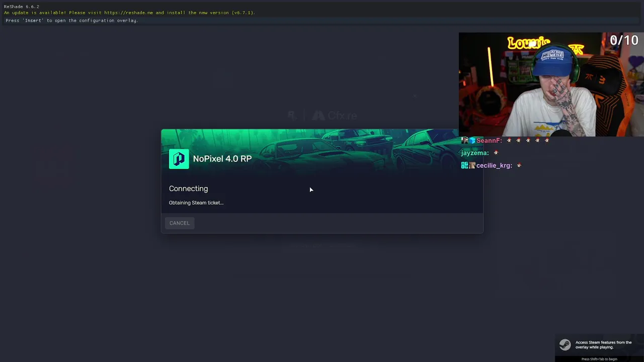Viewport: 644px width, 362px height.
Task: Click the 'ReShade 6.6.2' version label
Action: point(22,7)
